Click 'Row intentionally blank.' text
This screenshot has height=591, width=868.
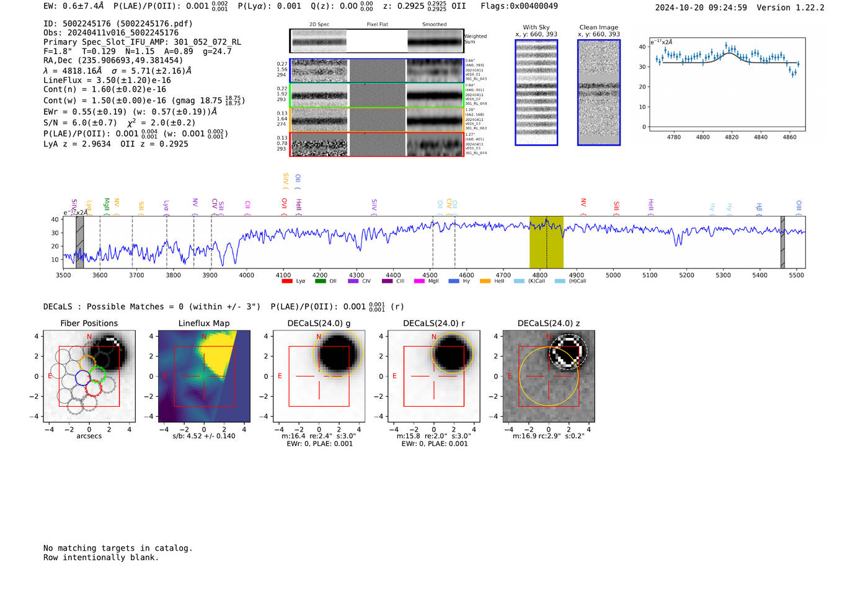(101, 558)
